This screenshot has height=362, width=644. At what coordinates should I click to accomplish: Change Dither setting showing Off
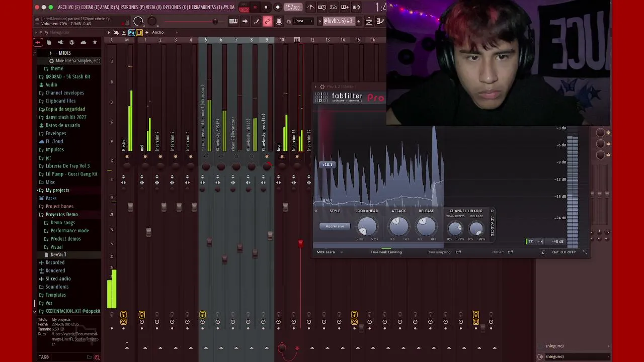(510, 252)
